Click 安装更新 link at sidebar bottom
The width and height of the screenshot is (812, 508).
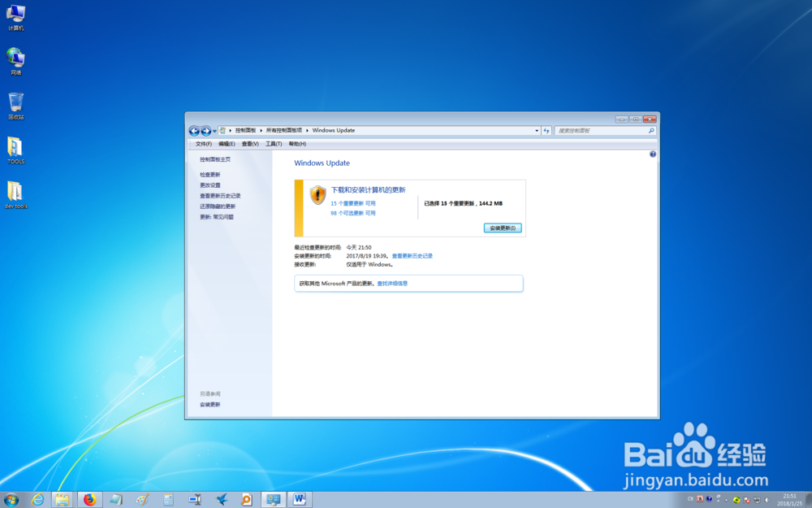coord(209,405)
